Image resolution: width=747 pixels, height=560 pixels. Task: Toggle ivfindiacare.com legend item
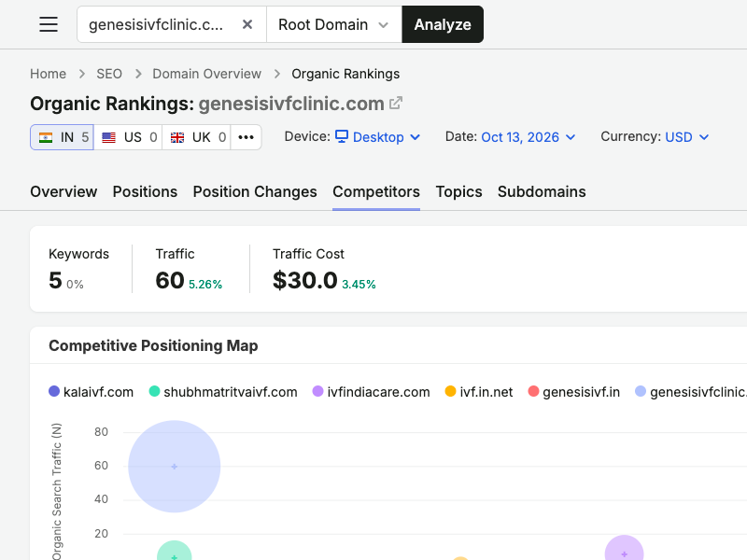pyautogui.click(x=371, y=392)
